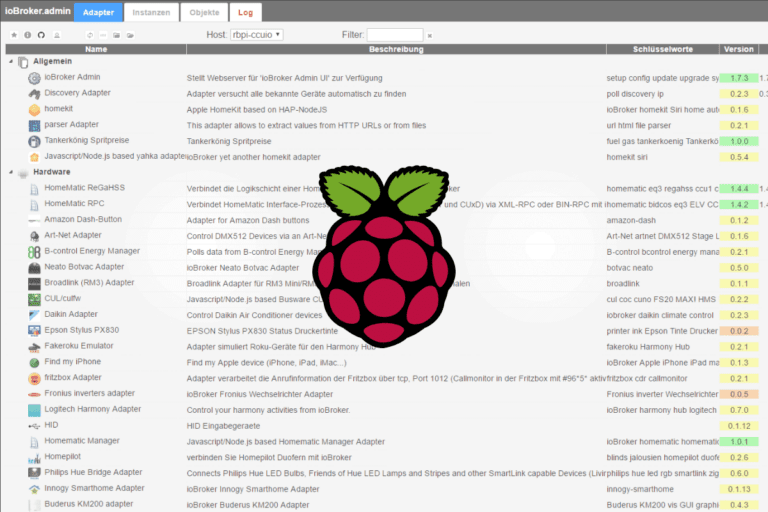
Task: Click the Fakeroku Emulator icon
Action: point(34,347)
